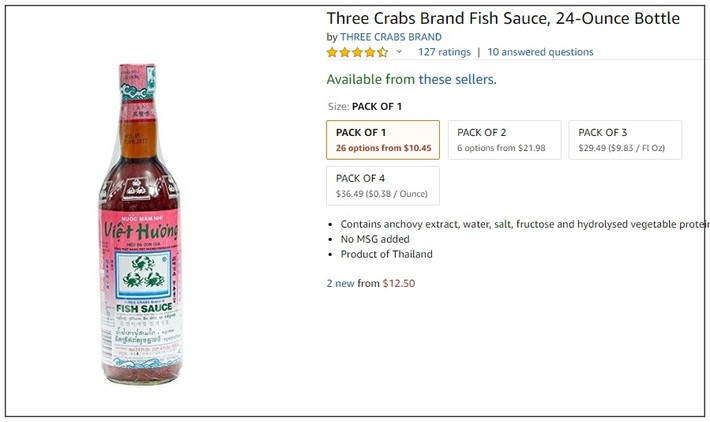Pick the PACK OF 3 size option
This screenshot has height=422, width=710.
(625, 140)
